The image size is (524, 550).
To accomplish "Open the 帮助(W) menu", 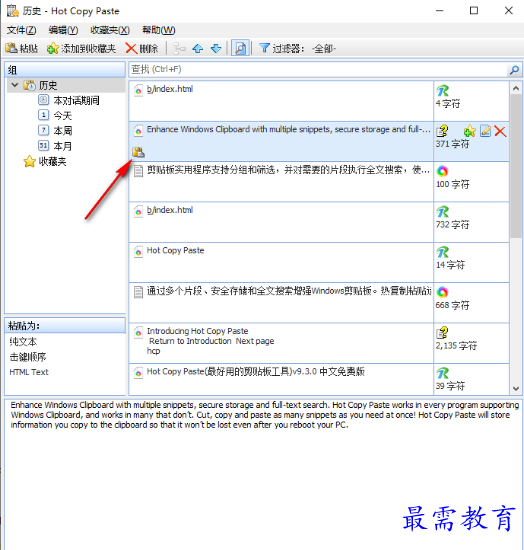I will [x=159, y=30].
